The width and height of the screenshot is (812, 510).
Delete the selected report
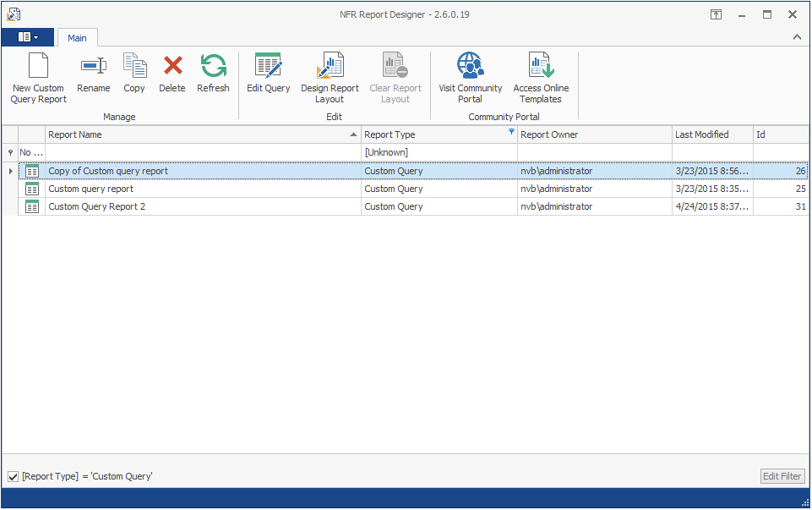[x=172, y=66]
